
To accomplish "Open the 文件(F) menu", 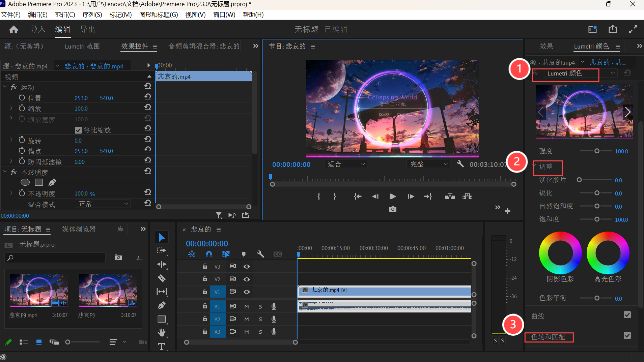I will pyautogui.click(x=11, y=14).
